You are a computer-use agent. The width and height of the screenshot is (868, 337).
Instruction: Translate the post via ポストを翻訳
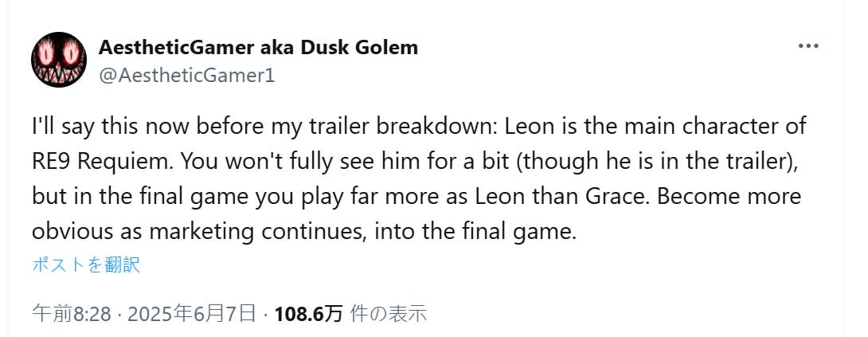tap(86, 265)
